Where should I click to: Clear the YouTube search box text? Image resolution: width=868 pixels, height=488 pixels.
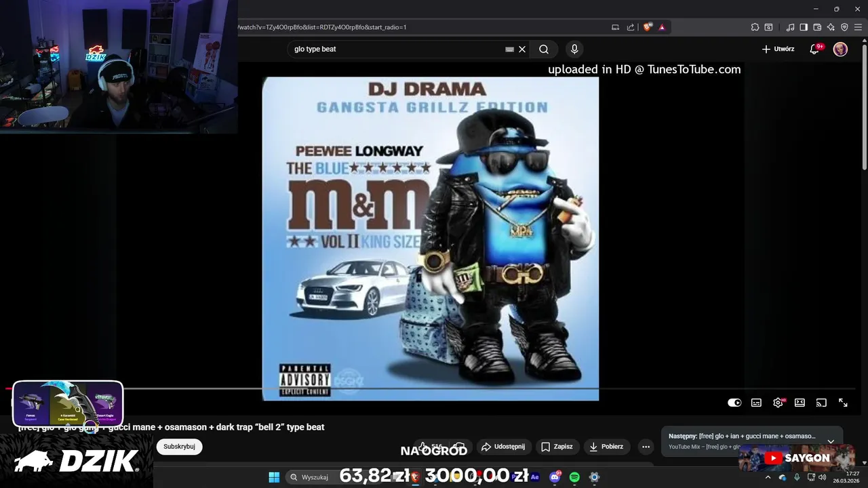pos(522,49)
